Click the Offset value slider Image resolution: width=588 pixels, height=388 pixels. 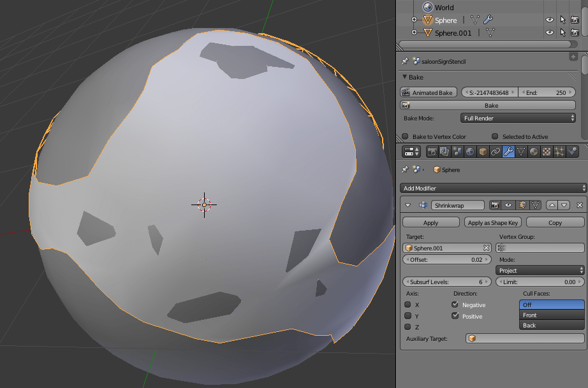446,259
